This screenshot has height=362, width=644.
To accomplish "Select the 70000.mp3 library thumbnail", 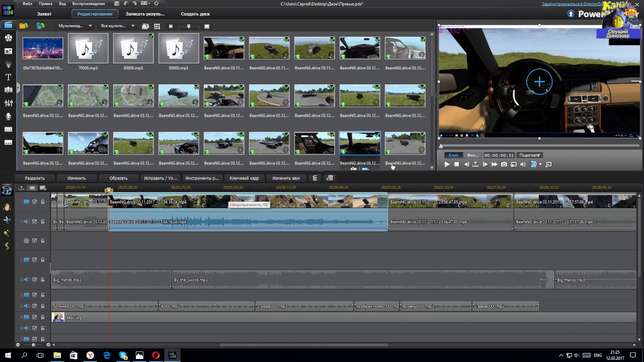I will coord(88,49).
